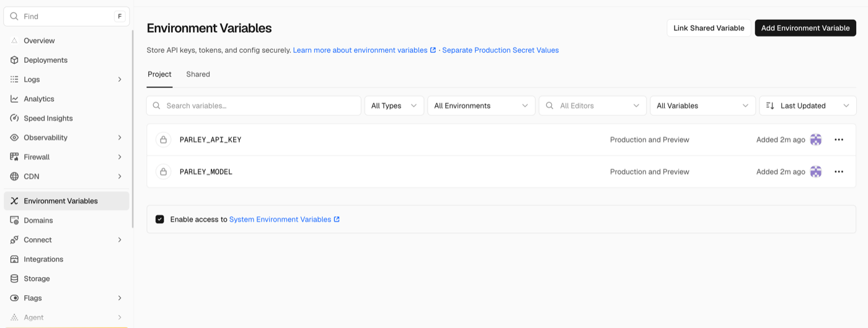Click the Environment Variables sidebar icon

14,201
